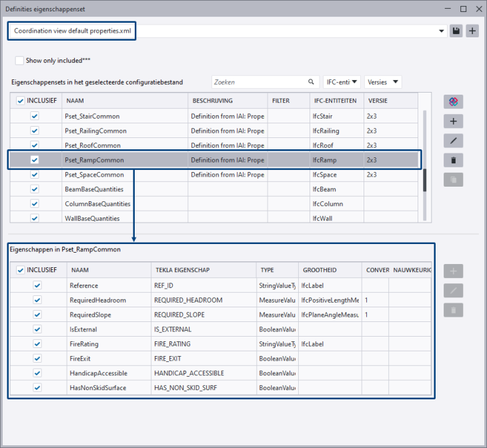The height and width of the screenshot is (448, 487).
Task: Add new configuration file with top plus button
Action: [472, 31]
